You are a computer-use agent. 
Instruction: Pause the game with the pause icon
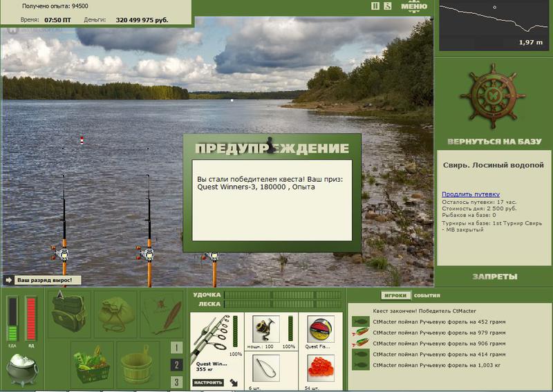(x=375, y=6)
